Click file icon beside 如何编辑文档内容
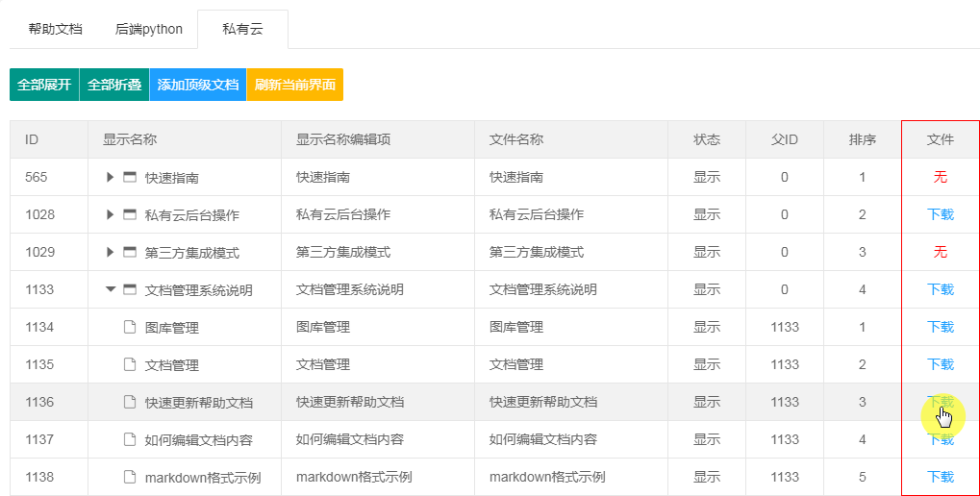This screenshot has width=980, height=496. tap(130, 439)
